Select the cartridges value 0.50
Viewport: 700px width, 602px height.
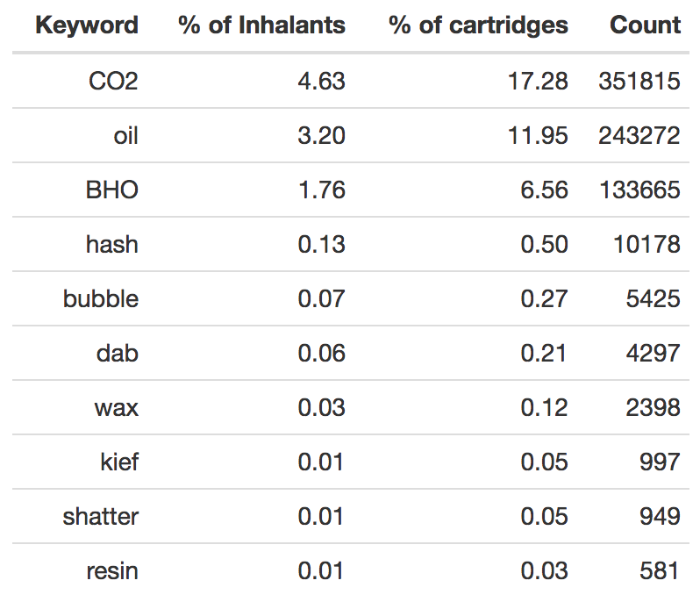[x=544, y=244]
